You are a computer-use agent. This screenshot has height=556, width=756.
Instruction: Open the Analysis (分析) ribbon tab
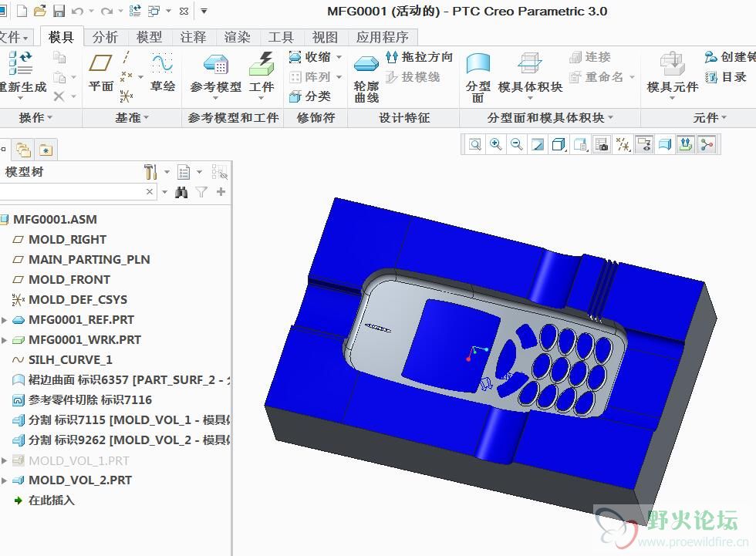(105, 37)
